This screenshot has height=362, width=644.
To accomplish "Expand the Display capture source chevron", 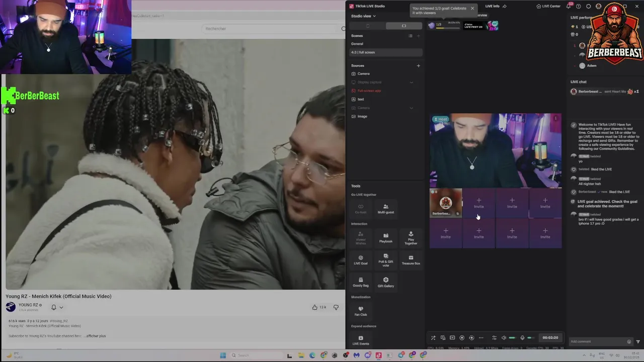I will (x=412, y=82).
